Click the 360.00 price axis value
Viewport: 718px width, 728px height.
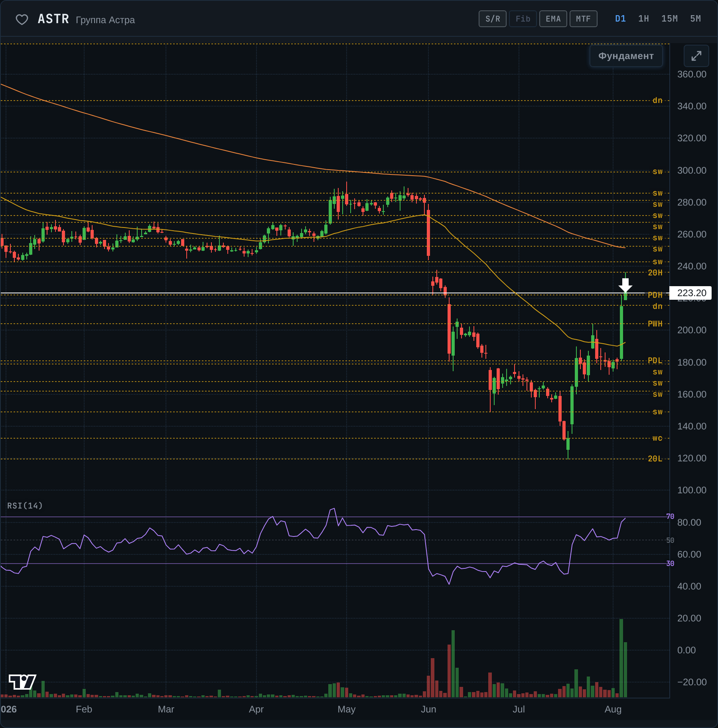[x=692, y=74]
